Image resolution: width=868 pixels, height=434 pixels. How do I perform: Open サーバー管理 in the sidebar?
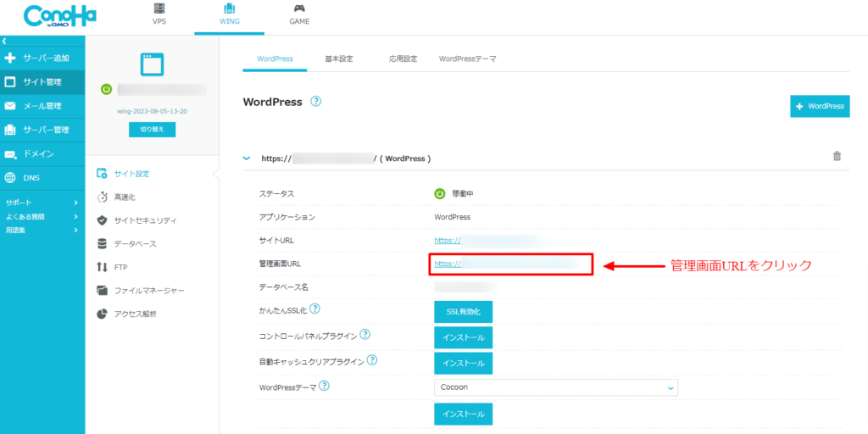[x=42, y=130]
